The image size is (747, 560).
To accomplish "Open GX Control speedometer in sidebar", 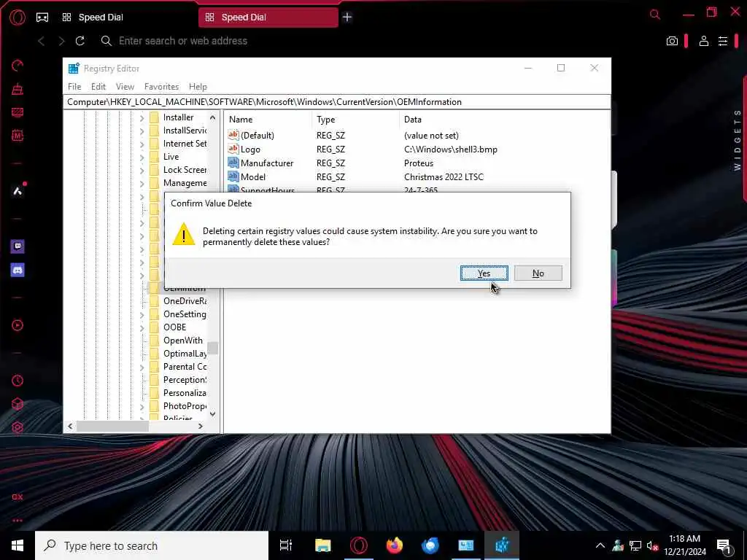I will [x=18, y=65].
